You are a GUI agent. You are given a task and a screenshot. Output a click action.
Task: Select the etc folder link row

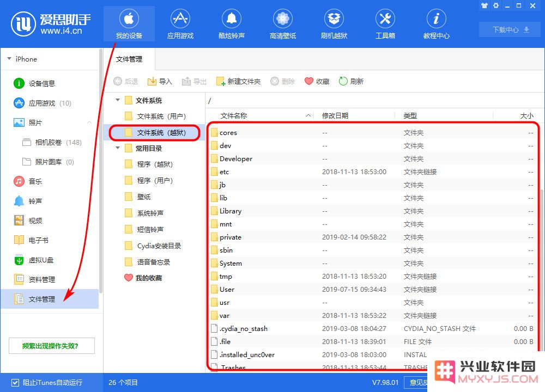point(373,172)
